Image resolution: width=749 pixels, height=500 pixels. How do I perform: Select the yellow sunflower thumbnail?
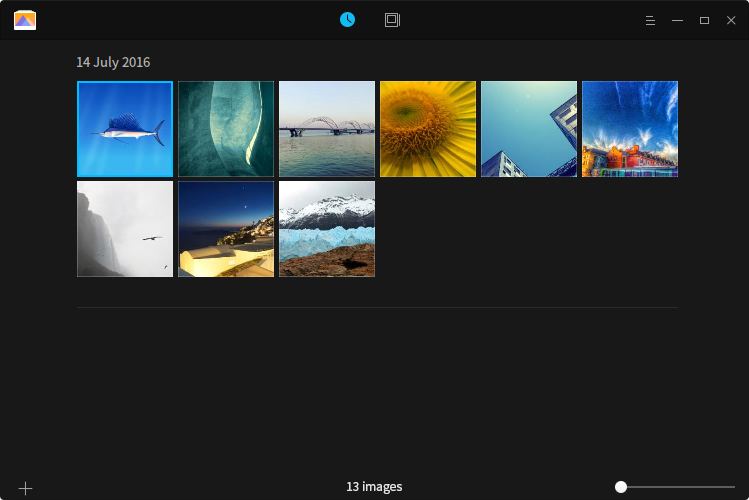pos(428,129)
